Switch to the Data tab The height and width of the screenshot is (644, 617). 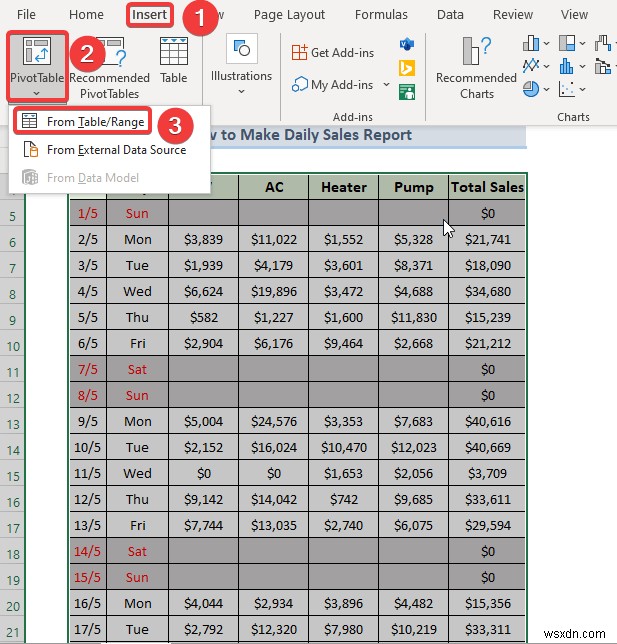click(x=450, y=15)
